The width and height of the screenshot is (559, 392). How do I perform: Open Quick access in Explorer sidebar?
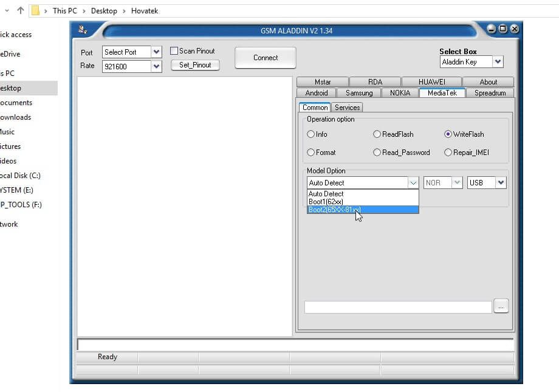pos(16,35)
